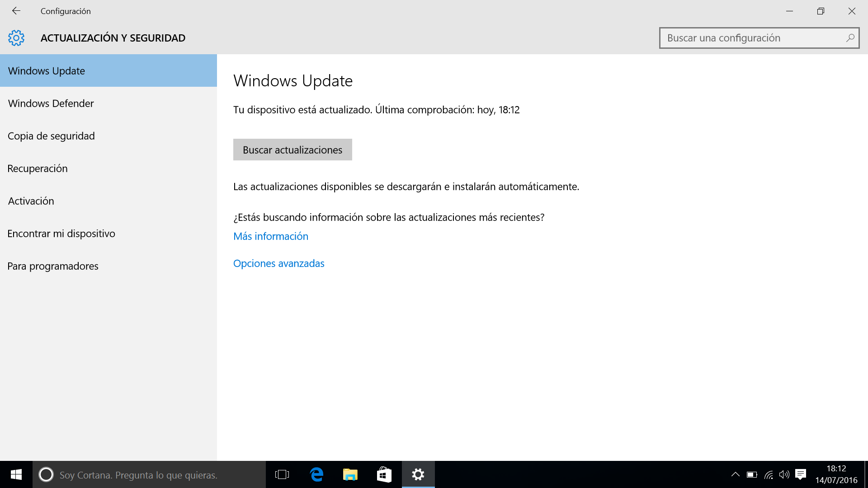Click the back arrow next to Configuración
868x488 pixels.
click(16, 11)
